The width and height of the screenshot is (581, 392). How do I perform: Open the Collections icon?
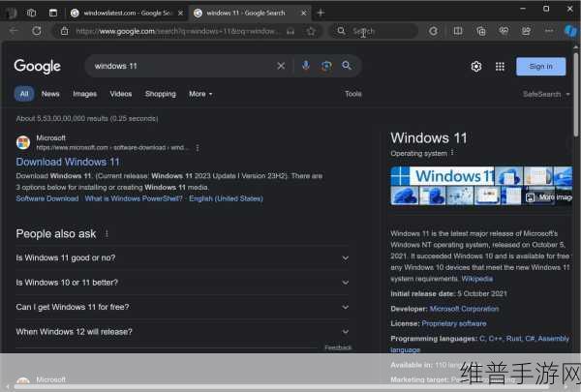[x=481, y=31]
